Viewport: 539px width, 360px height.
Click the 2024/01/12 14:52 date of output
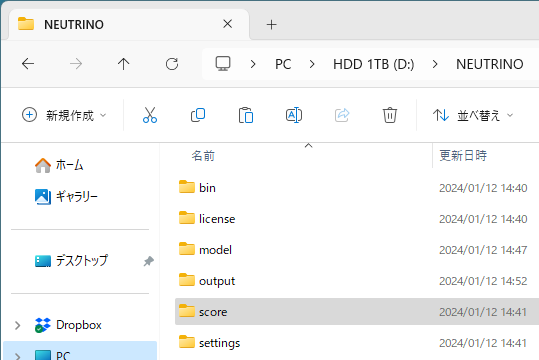click(483, 281)
